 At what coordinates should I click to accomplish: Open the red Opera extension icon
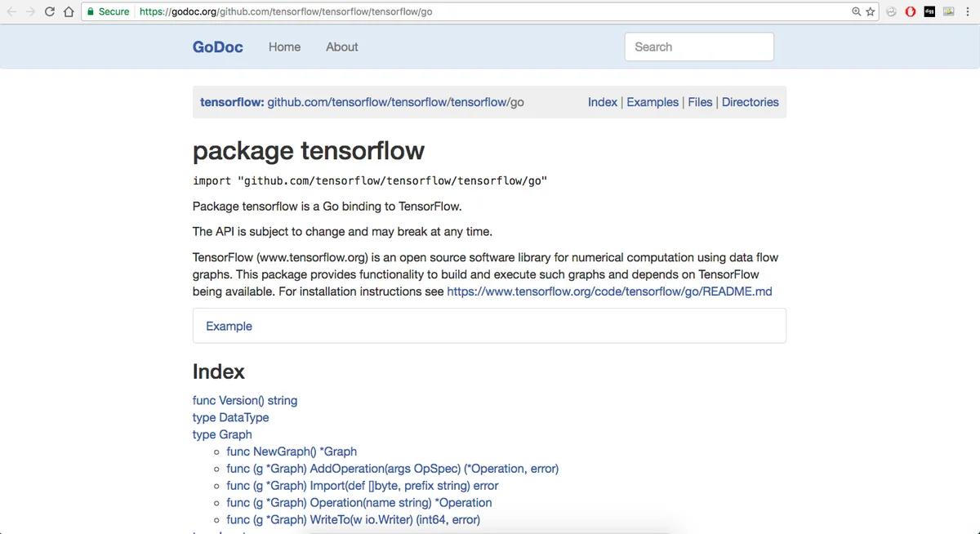pos(911,11)
